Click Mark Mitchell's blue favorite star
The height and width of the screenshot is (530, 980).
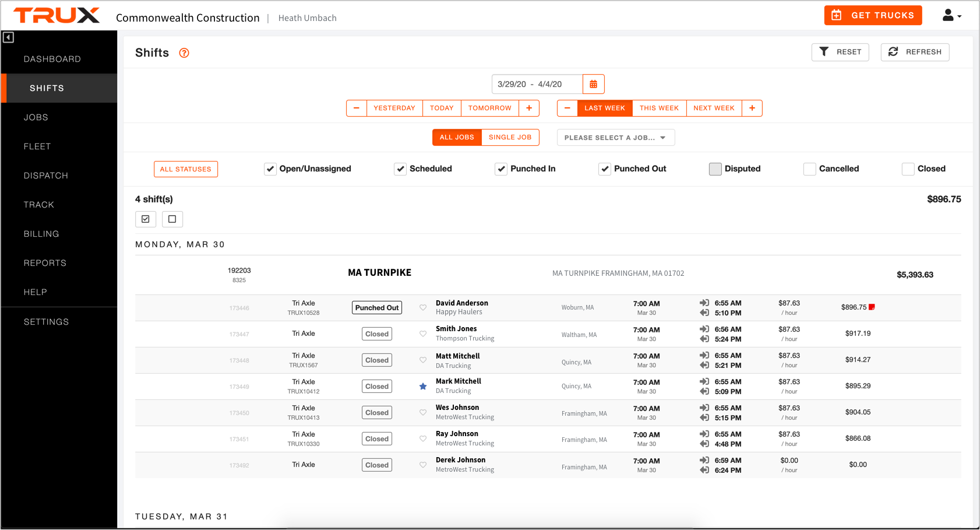423,387
